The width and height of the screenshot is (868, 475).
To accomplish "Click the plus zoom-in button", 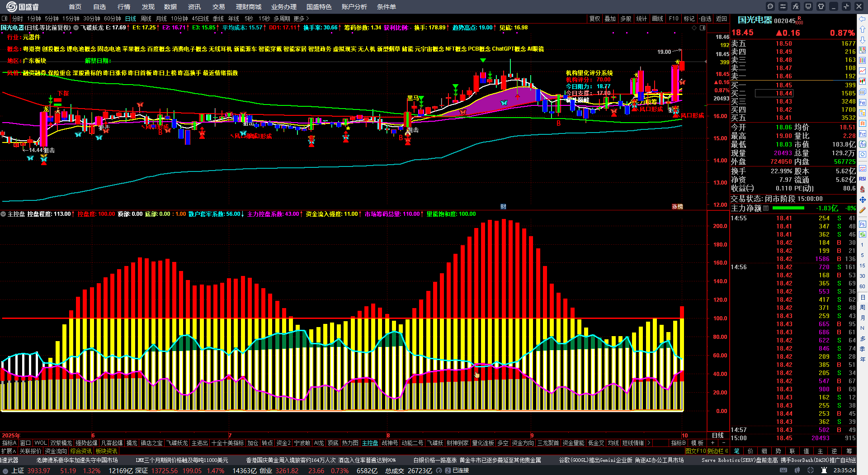I will point(713,443).
